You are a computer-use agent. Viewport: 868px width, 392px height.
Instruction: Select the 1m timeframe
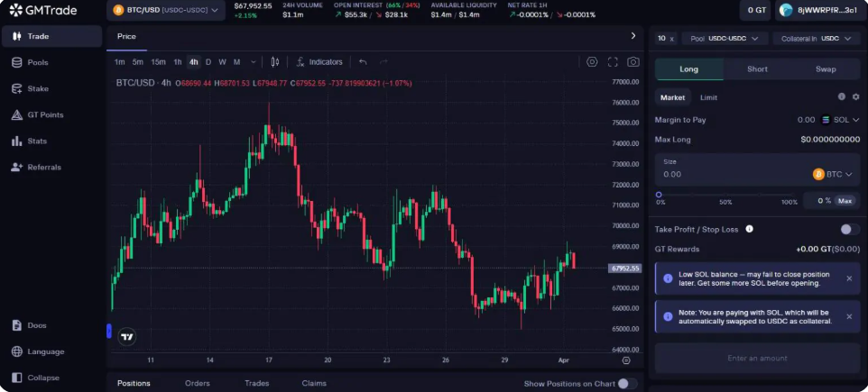[x=119, y=62]
